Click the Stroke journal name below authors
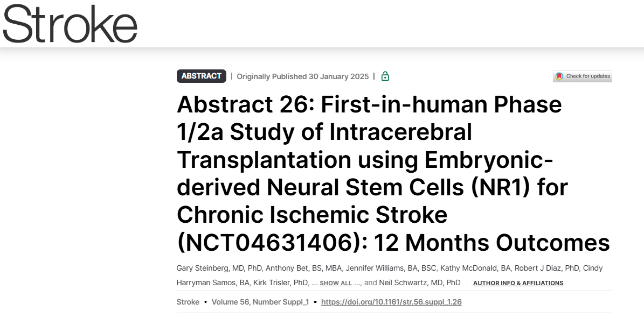The image size is (644, 318). pos(188,302)
